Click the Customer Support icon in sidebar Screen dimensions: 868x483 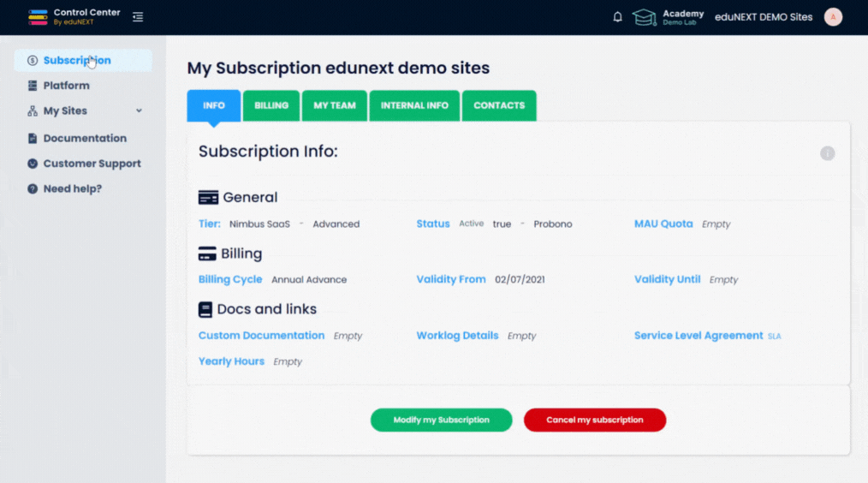(x=33, y=164)
